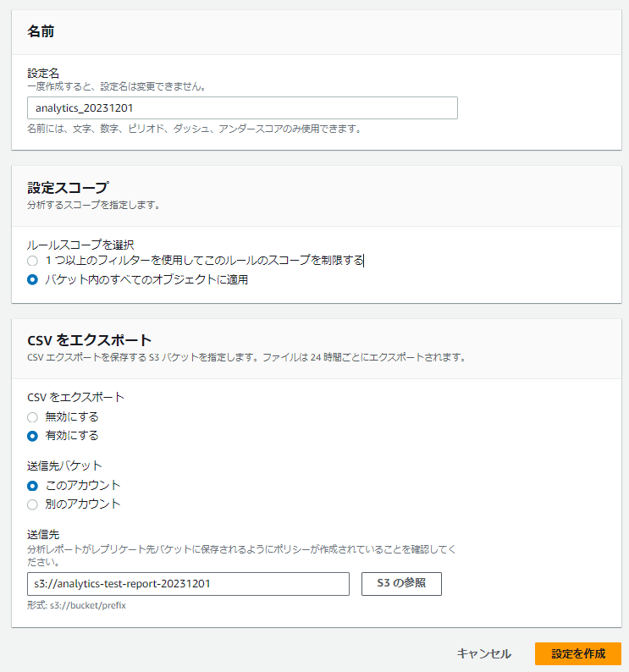This screenshot has height=672, width=629.
Task: Click the キャンセル button
Action: (483, 653)
